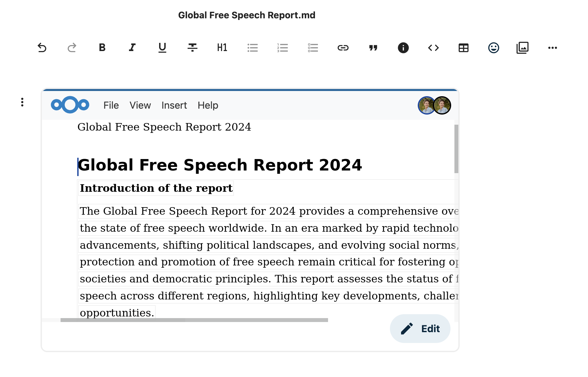
Task: Expand the three-dot overflow menu in toolbar
Action: [x=552, y=48]
